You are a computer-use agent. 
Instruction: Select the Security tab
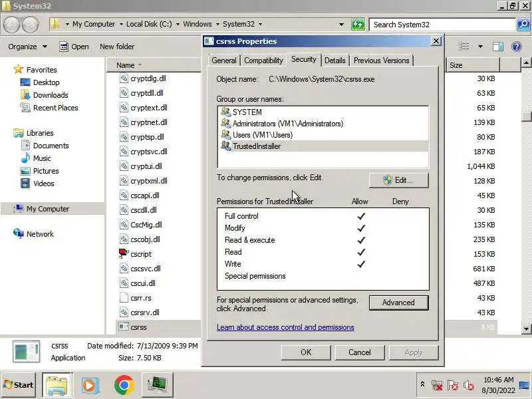[x=304, y=59]
